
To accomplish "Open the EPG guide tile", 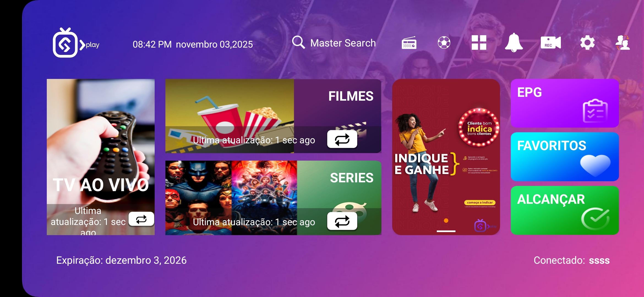I will (565, 103).
